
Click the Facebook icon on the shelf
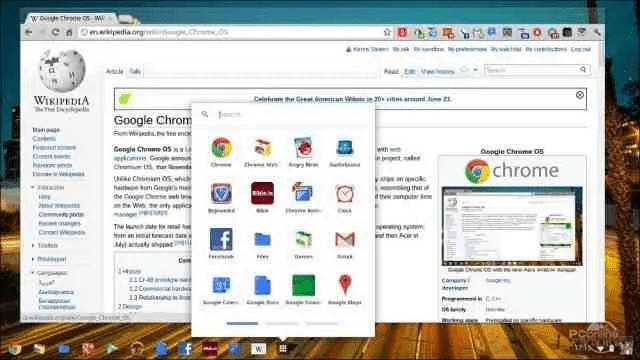coord(185,349)
